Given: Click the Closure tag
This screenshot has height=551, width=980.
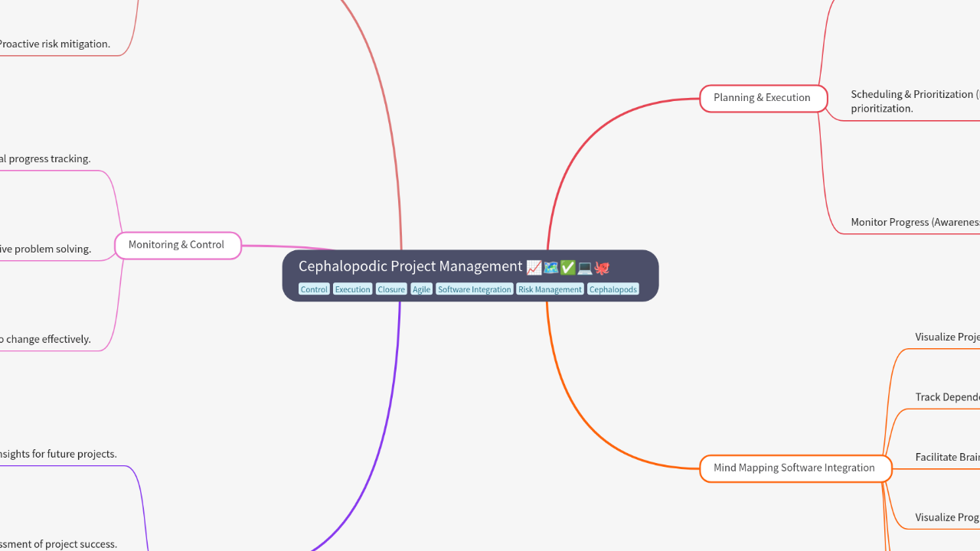Looking at the screenshot, I should click(391, 289).
